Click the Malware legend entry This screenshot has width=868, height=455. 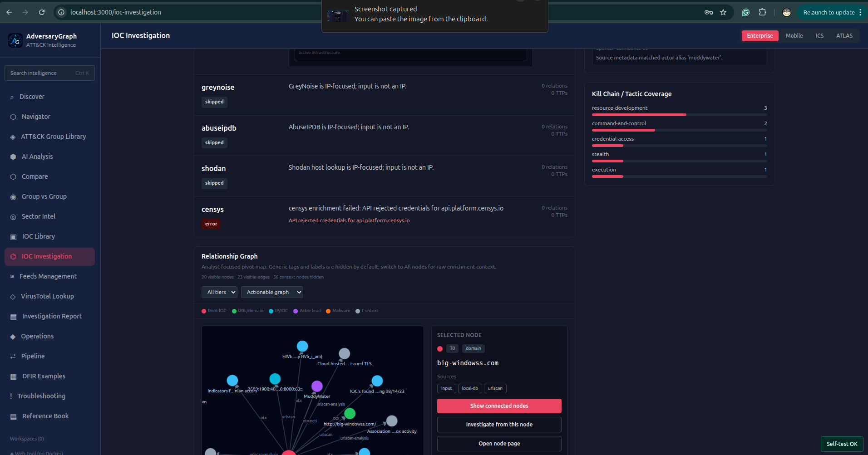(338, 311)
